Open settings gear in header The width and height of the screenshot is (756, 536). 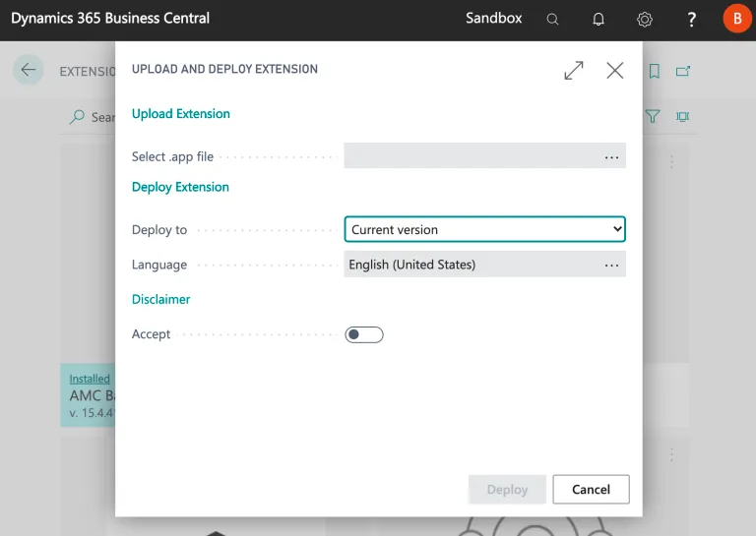[x=645, y=20]
